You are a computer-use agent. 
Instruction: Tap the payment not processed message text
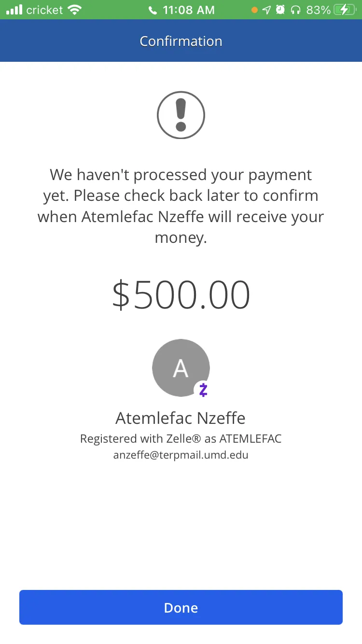tap(181, 206)
